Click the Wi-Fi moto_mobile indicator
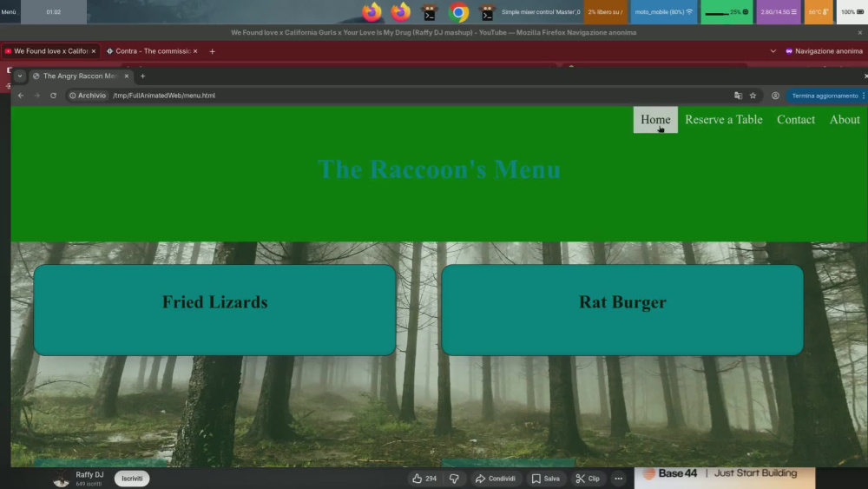 (x=664, y=11)
